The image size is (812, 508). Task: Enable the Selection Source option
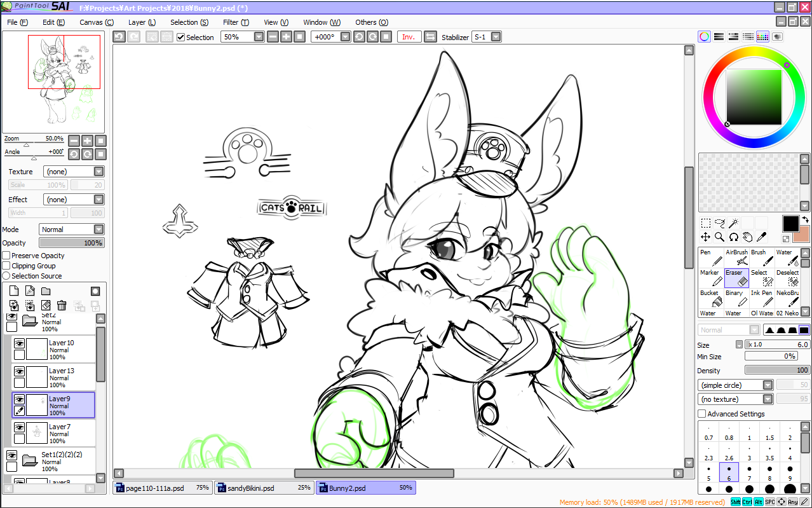(x=6, y=276)
